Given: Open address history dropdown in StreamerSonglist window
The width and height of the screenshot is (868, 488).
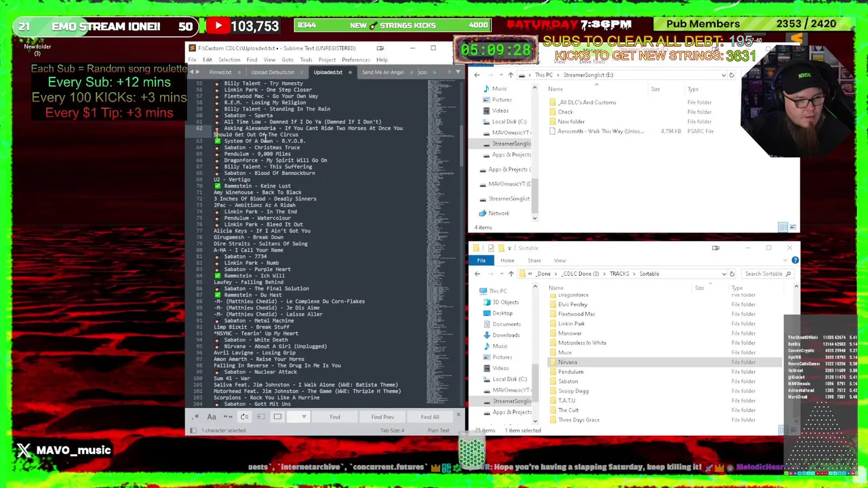Looking at the screenshot, I should point(723,75).
